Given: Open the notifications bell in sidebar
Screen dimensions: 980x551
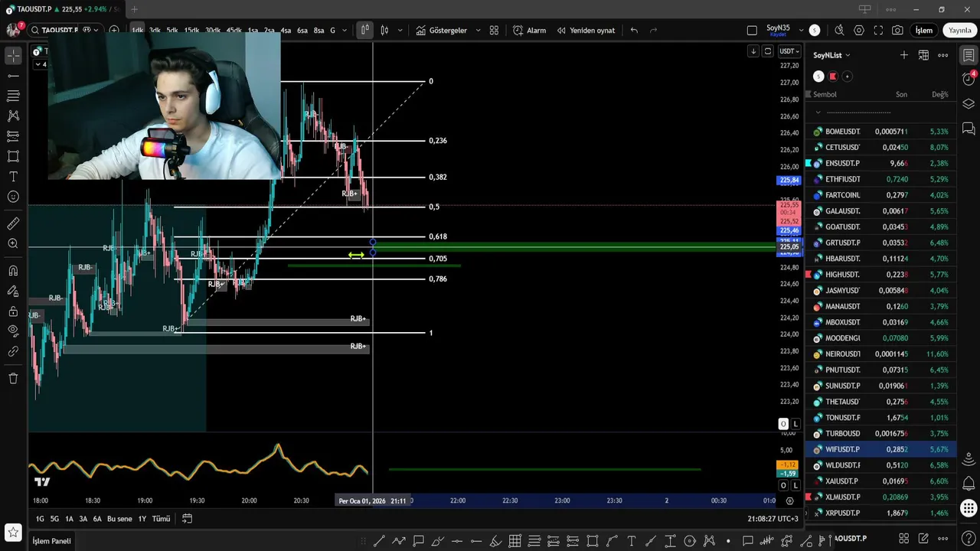Looking at the screenshot, I should [969, 484].
